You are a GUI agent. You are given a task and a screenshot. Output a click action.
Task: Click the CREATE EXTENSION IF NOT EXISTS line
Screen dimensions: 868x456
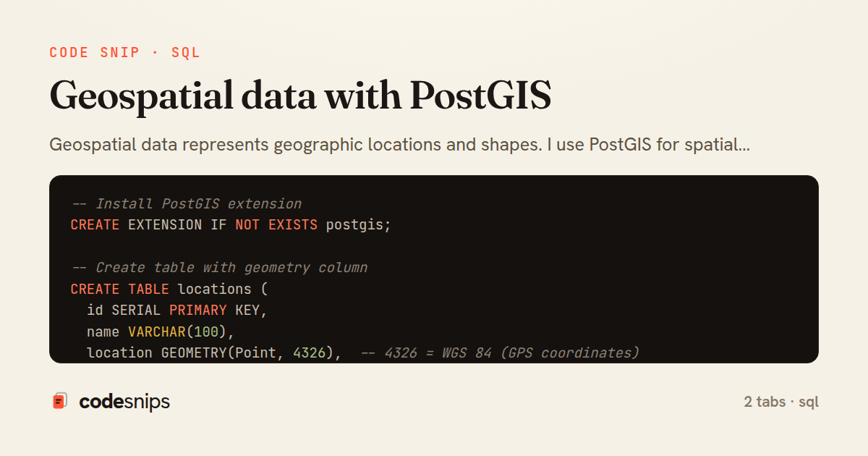click(x=231, y=225)
